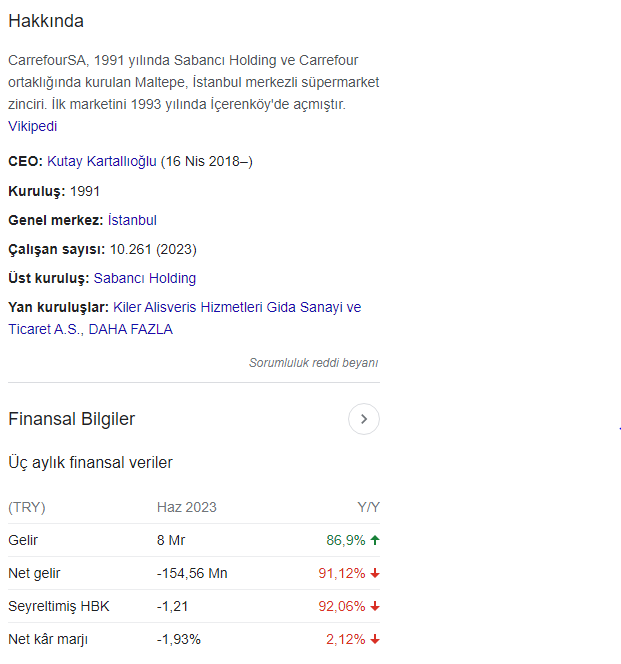The image size is (621, 664).
Task: Click the Net kâr marjı row label
Action: coord(48,639)
